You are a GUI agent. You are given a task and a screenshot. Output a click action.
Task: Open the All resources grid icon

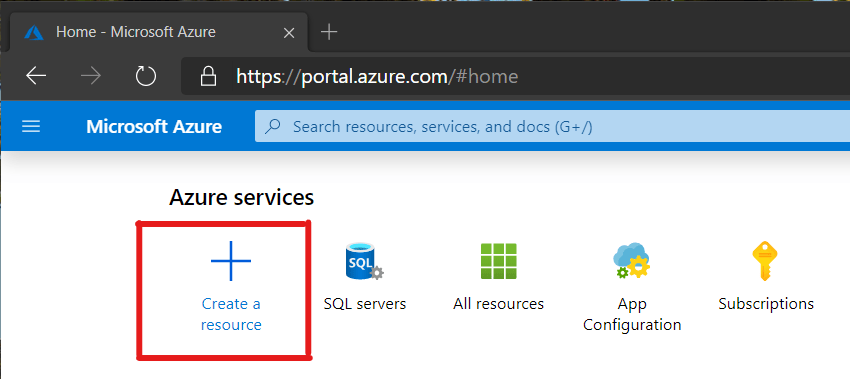pyautogui.click(x=499, y=261)
